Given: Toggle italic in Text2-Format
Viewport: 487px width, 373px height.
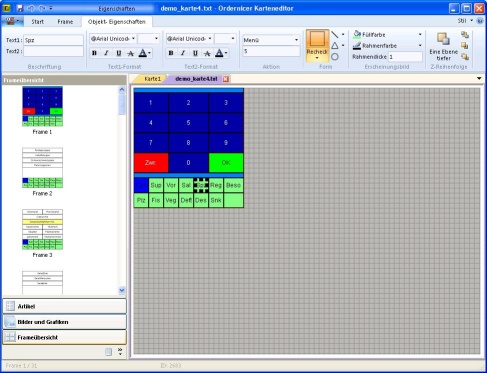Looking at the screenshot, I should [x=183, y=53].
